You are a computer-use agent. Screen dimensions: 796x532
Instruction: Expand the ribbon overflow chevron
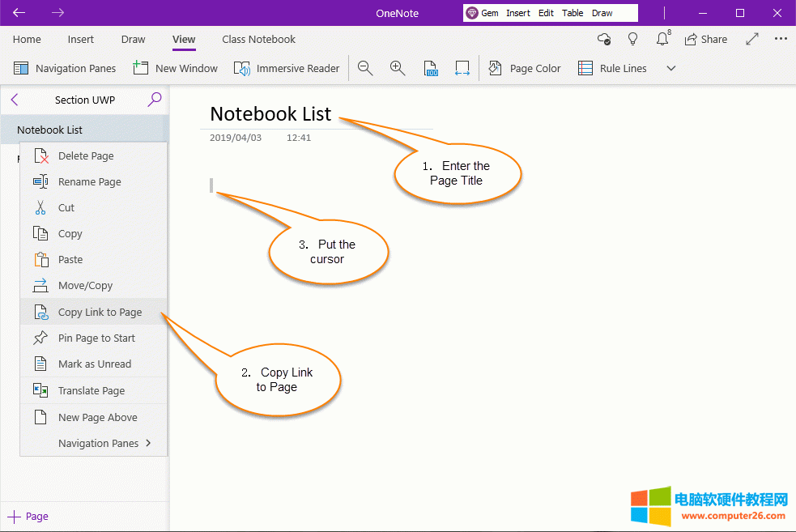(670, 69)
